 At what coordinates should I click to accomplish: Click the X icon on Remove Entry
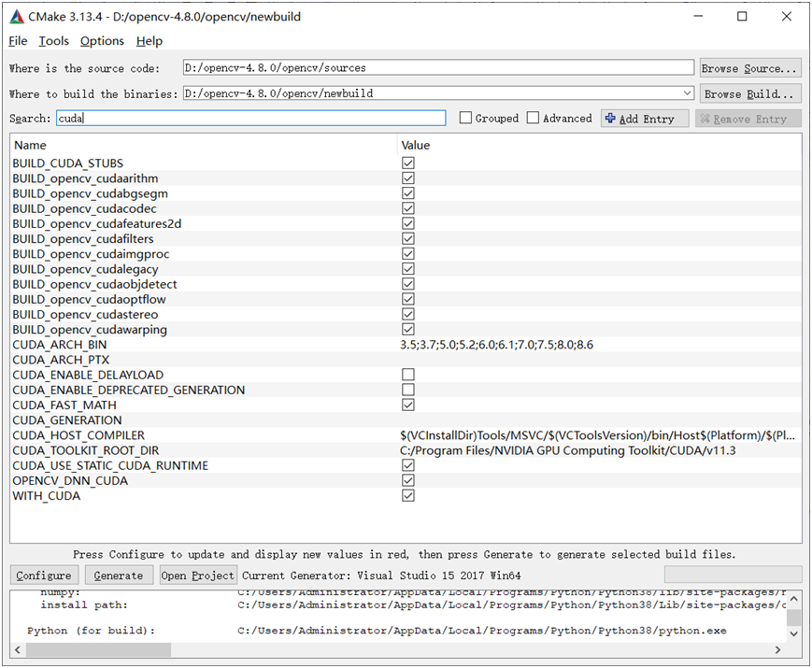705,119
